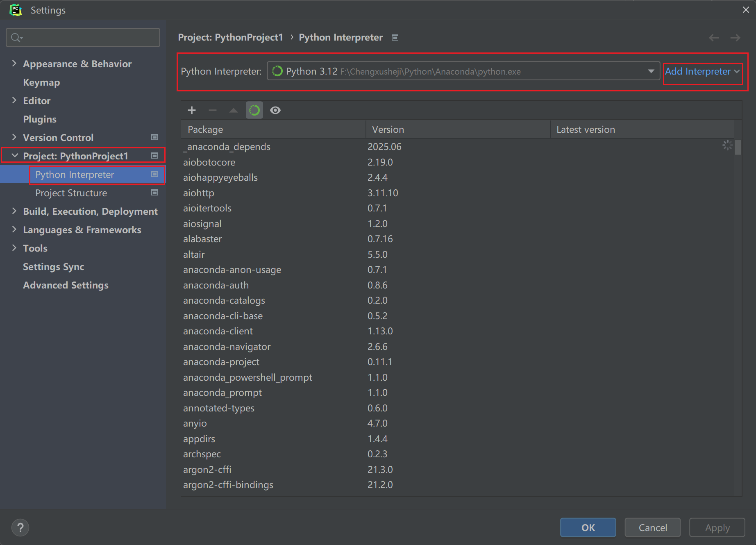756x545 pixels.
Task: Expand the Tools section
Action: click(14, 248)
